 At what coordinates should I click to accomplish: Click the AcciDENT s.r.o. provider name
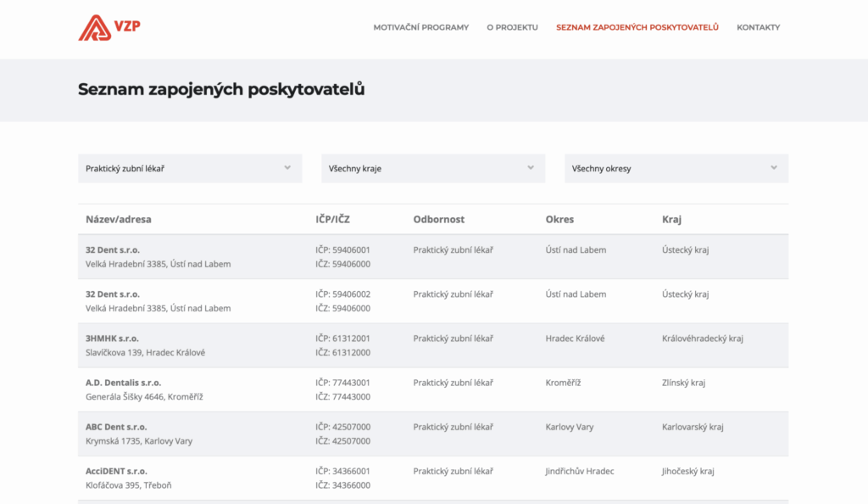coord(116,471)
